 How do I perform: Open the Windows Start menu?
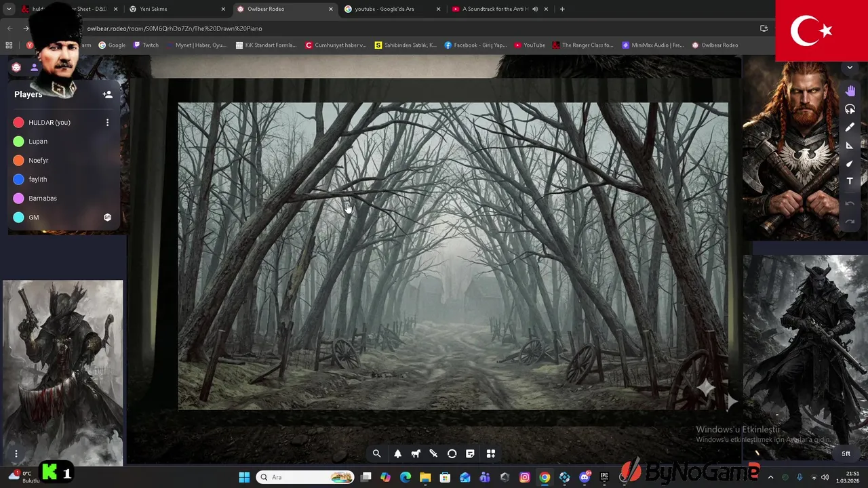pyautogui.click(x=244, y=477)
